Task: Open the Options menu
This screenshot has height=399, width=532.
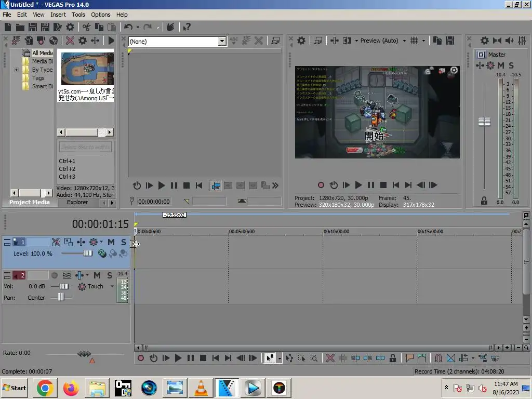Action: [x=100, y=15]
